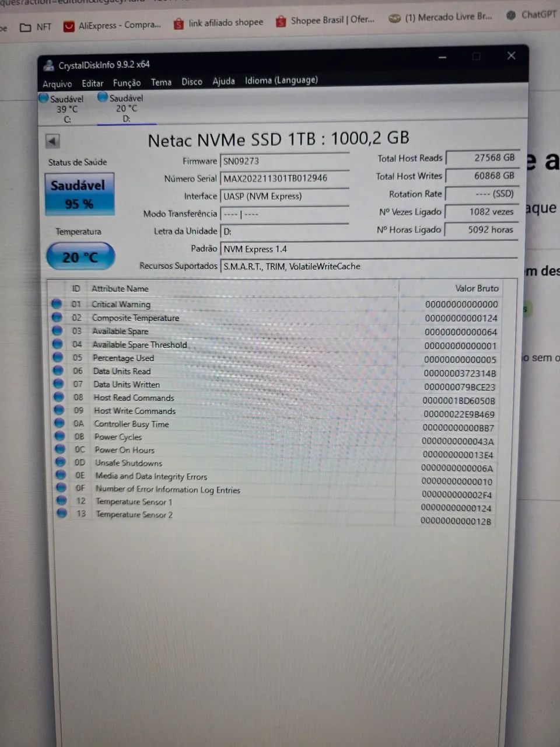The image size is (560, 747).
Task: Click the previous disk arrow button
Action: [x=52, y=141]
